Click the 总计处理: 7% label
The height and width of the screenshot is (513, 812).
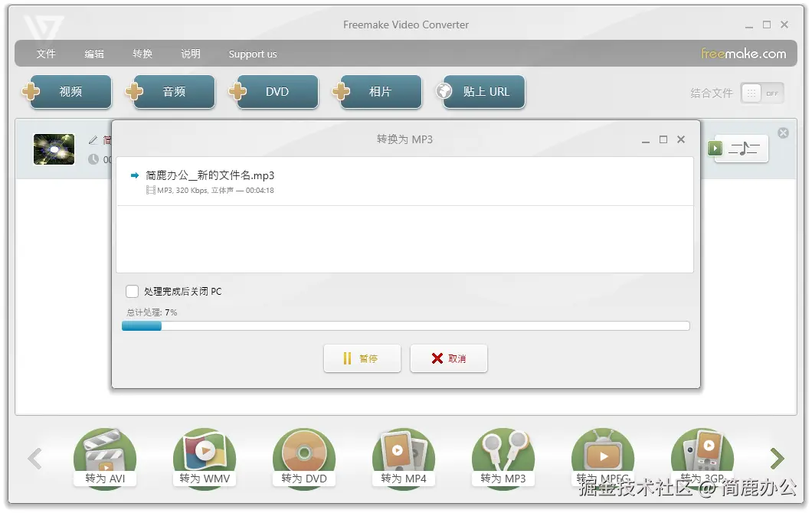click(x=152, y=312)
